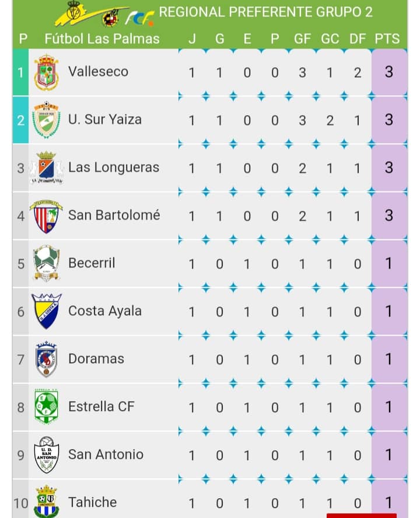Click the FCF federation logo in header
This screenshot has width=420, height=518.
[x=139, y=18]
